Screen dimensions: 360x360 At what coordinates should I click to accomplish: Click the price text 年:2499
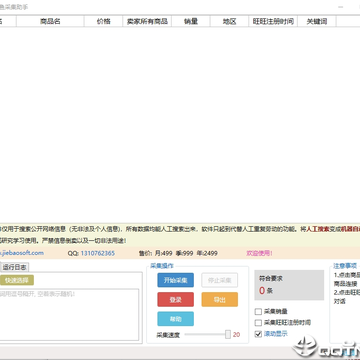pyautogui.click(x=207, y=253)
